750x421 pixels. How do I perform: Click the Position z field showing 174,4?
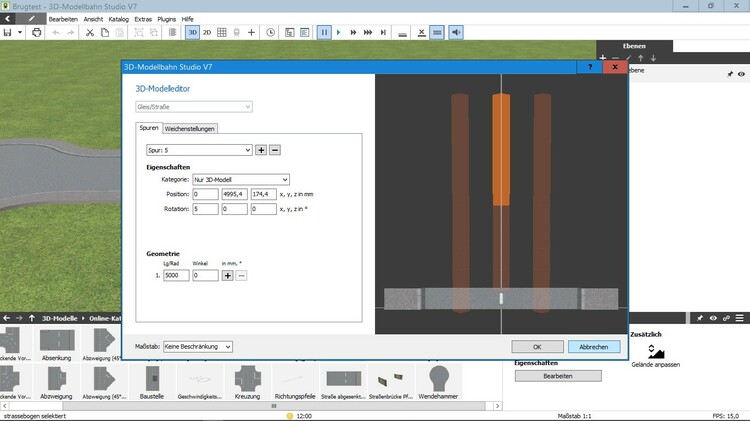coord(264,194)
